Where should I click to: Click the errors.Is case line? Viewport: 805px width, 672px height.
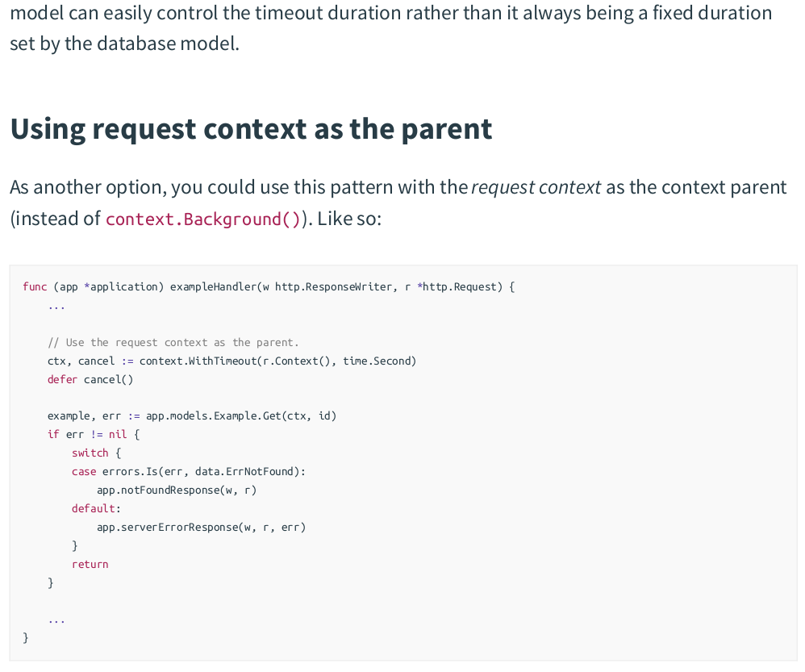(x=189, y=472)
